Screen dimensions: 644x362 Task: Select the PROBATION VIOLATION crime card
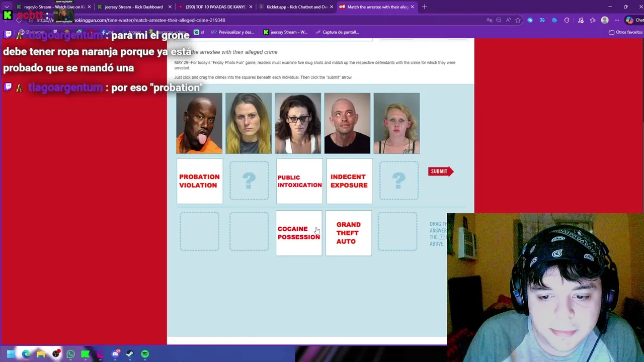coord(199,181)
